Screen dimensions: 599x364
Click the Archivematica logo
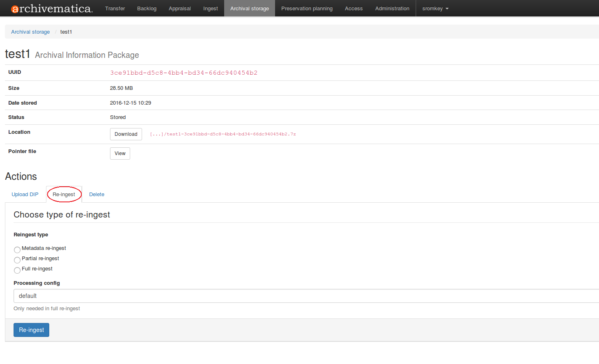point(52,9)
